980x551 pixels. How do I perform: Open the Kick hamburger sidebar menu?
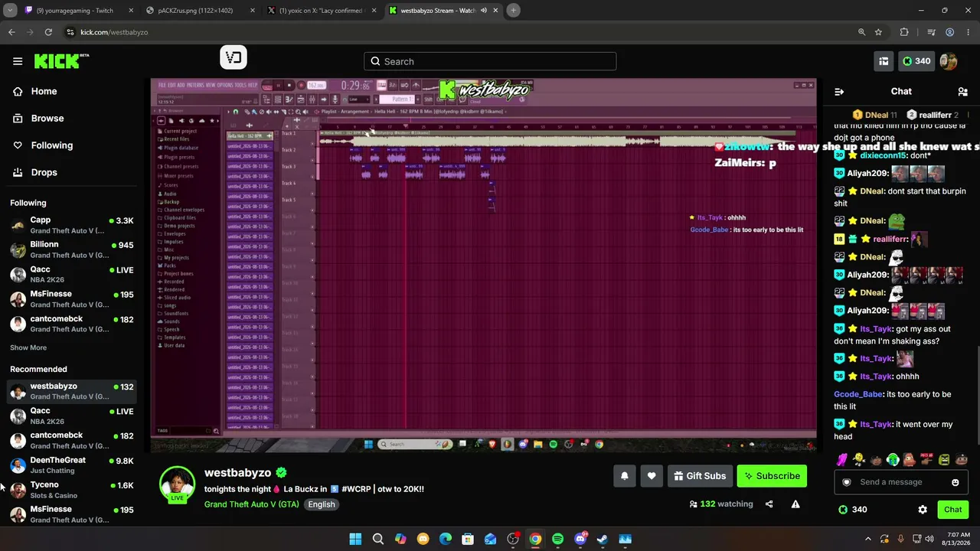tap(18, 61)
